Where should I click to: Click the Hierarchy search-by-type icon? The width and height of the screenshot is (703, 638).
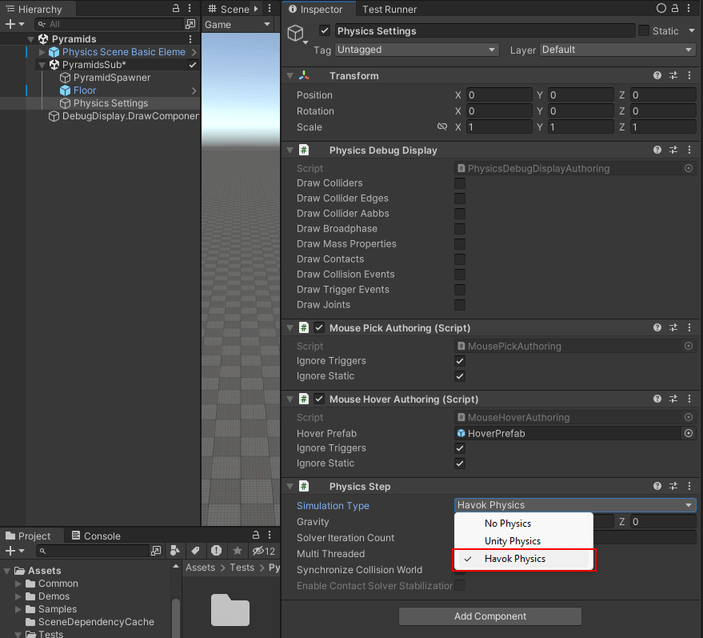click(x=190, y=24)
